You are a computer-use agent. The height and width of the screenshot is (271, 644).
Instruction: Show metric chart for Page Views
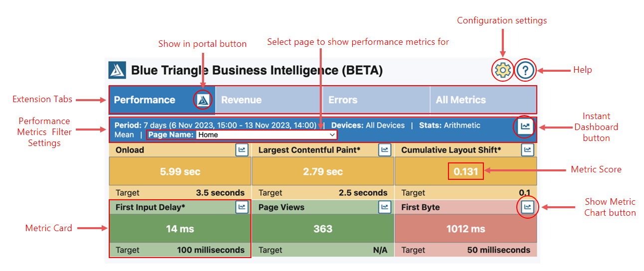tap(385, 207)
